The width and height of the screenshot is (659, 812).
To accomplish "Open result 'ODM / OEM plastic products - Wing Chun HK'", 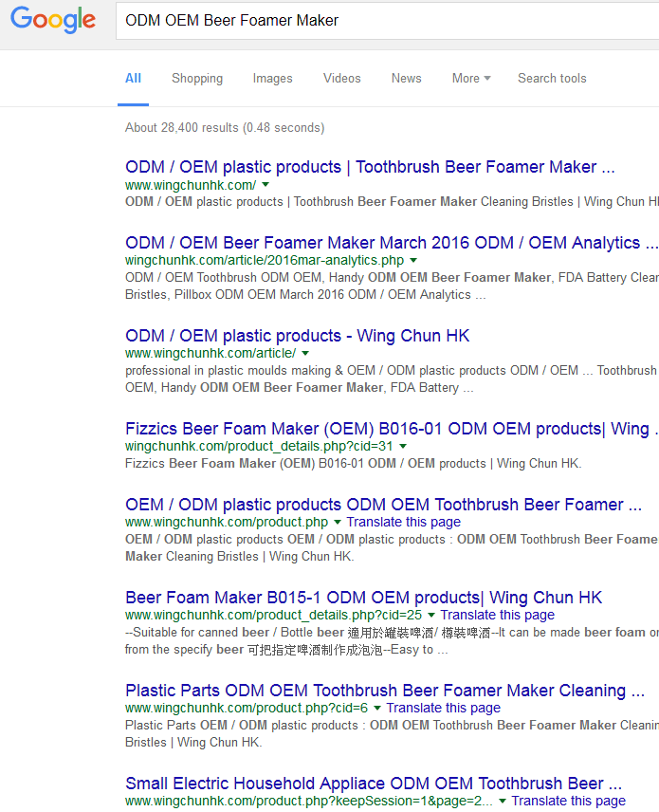I will [x=297, y=336].
